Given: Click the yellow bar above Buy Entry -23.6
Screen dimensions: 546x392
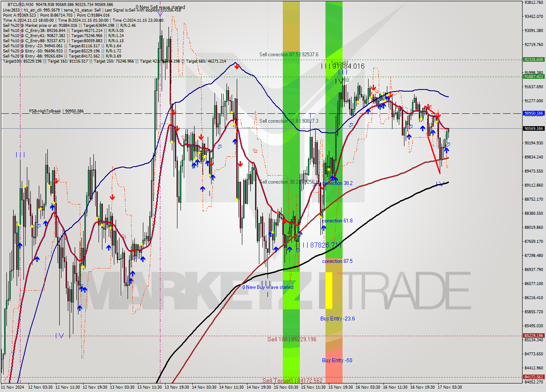Looking at the screenshot, I should [x=329, y=291].
